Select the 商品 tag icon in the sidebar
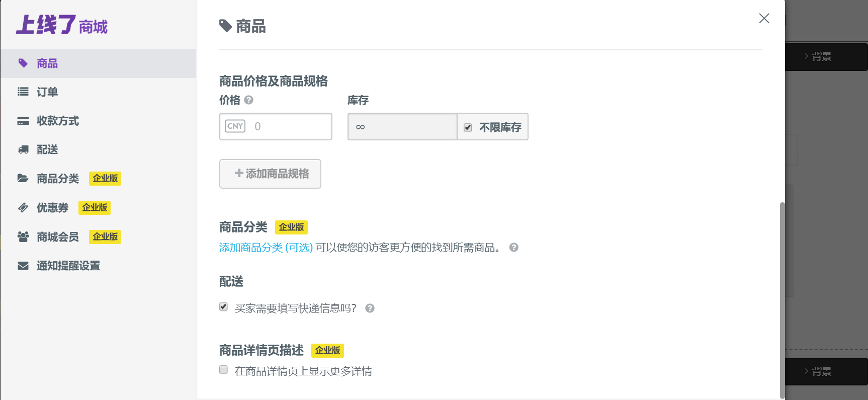 23,63
